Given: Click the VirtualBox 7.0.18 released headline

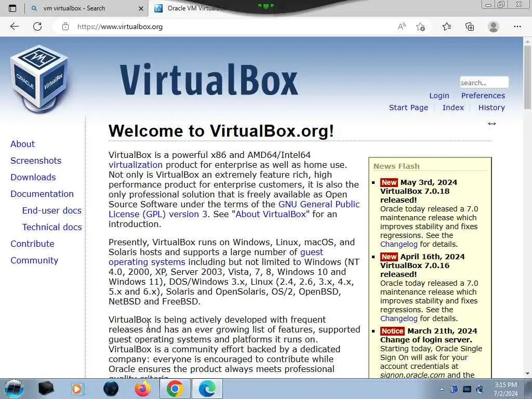Looking at the screenshot, I should click(415, 195).
